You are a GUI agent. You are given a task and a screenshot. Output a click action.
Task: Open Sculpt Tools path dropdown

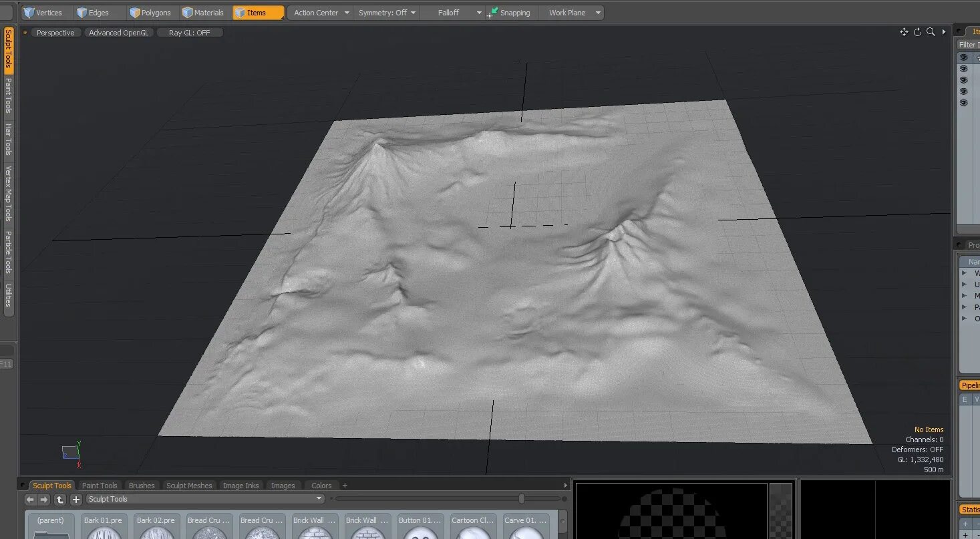click(x=204, y=499)
